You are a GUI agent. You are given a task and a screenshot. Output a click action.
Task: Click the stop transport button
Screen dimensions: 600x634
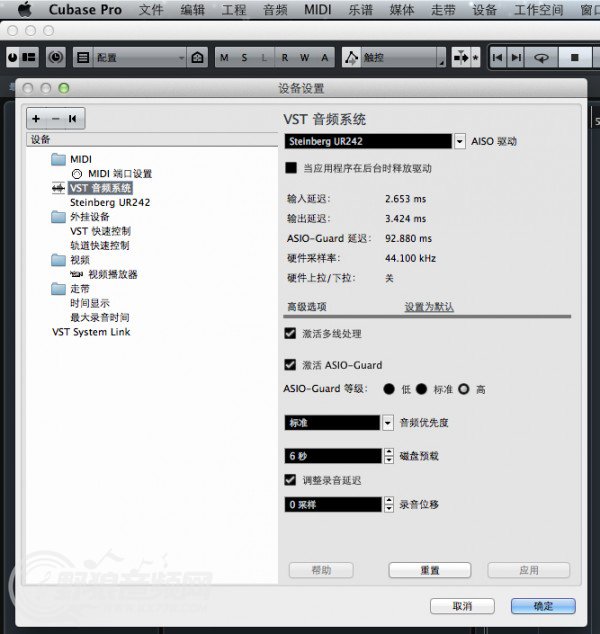[575, 57]
